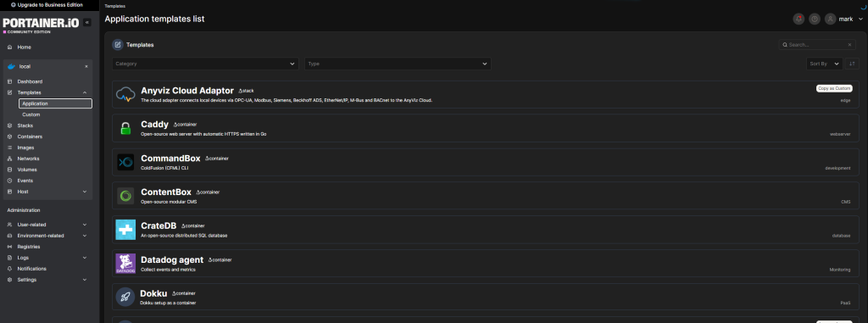This screenshot has width=868, height=323.
Task: Open the Datadog agent template title
Action: tap(172, 259)
